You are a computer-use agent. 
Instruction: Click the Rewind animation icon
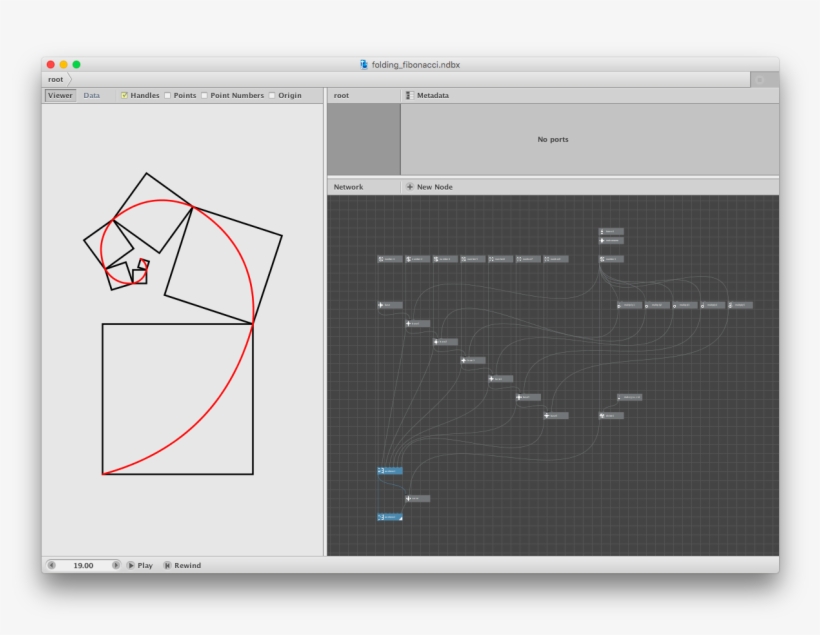[167, 565]
